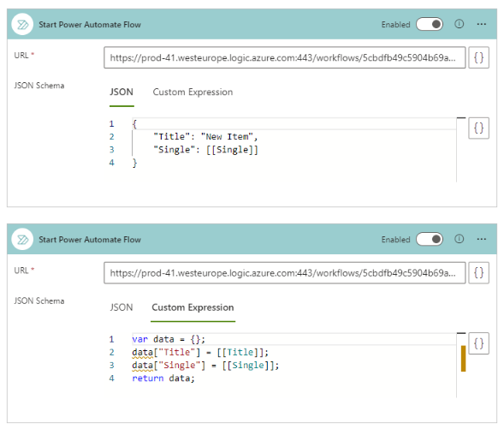Click the code line 'var data = {};'
Viewport: 504px width, 429px height.
169,339
